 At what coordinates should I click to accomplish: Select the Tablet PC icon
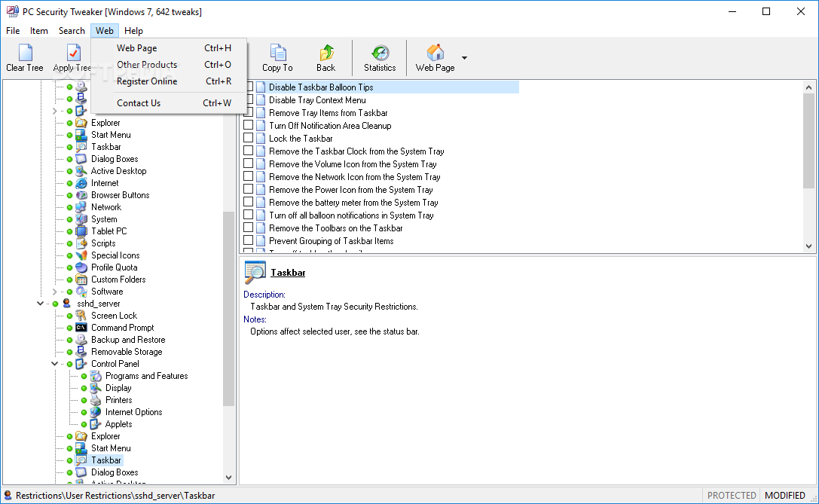(81, 231)
